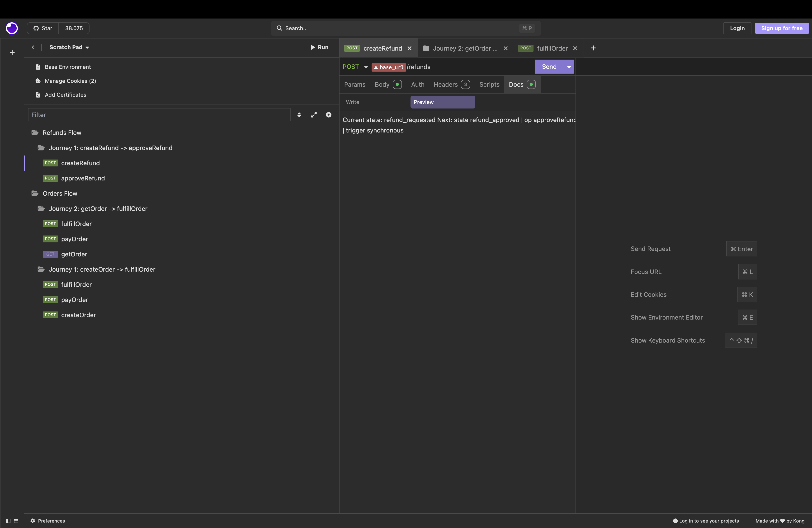The height and width of the screenshot is (528, 812).
Task: Go back using the left chevron beside Scratch Pad
Action: (x=33, y=47)
